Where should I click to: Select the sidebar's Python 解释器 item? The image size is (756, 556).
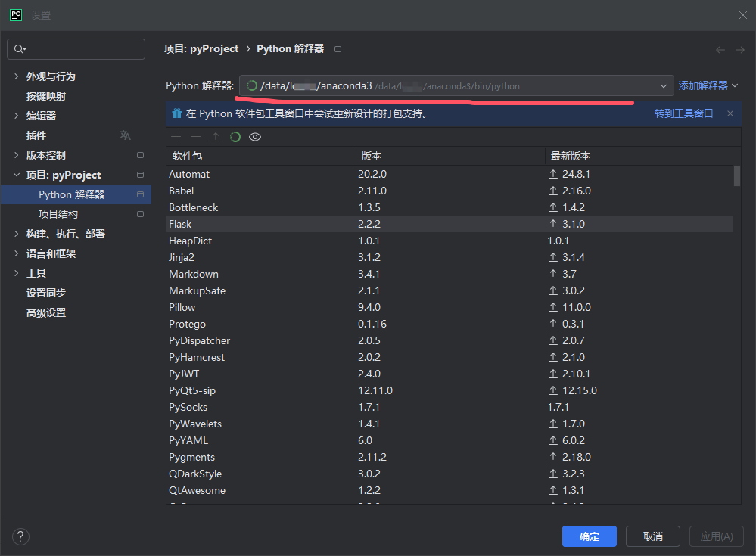point(76,194)
